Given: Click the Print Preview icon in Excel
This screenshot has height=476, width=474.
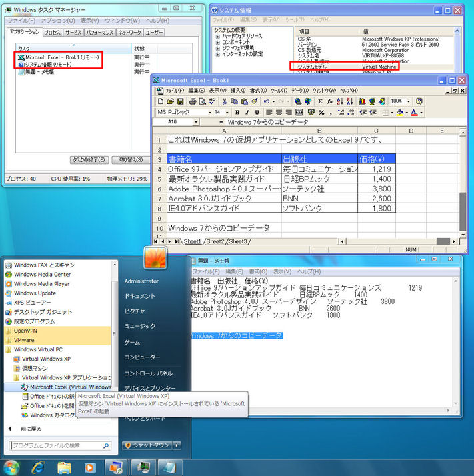Looking at the screenshot, I should pos(202,101).
